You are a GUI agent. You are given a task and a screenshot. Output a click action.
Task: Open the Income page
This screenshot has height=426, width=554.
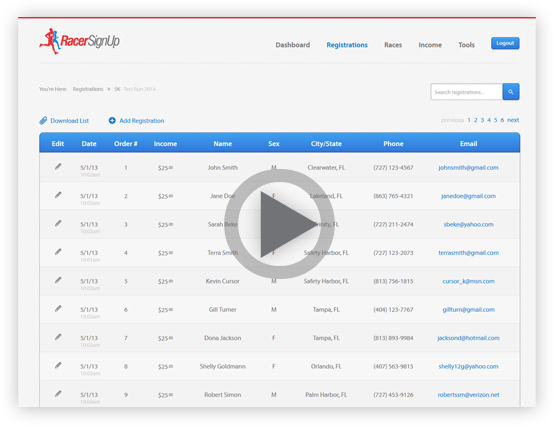tap(430, 45)
